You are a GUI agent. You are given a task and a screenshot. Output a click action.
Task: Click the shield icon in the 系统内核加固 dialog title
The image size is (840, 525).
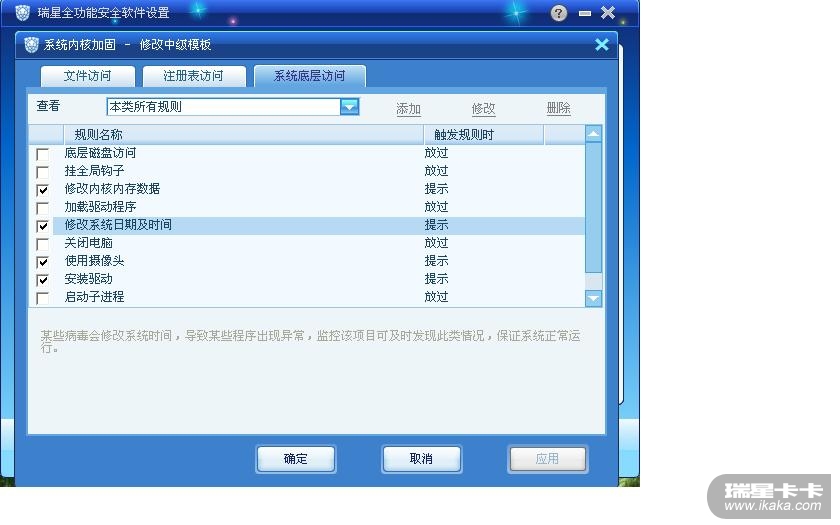pyautogui.click(x=32, y=44)
